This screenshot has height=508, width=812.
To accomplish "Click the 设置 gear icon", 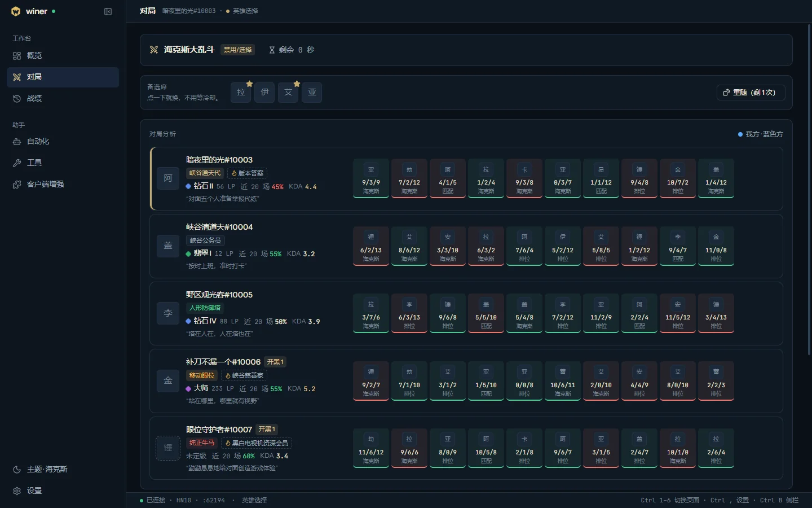I will [x=17, y=491].
